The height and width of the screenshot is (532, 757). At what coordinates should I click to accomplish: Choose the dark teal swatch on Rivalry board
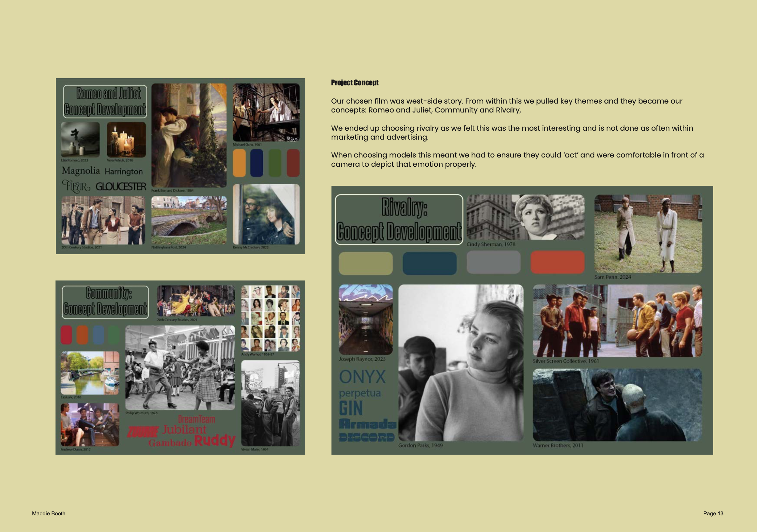point(430,263)
